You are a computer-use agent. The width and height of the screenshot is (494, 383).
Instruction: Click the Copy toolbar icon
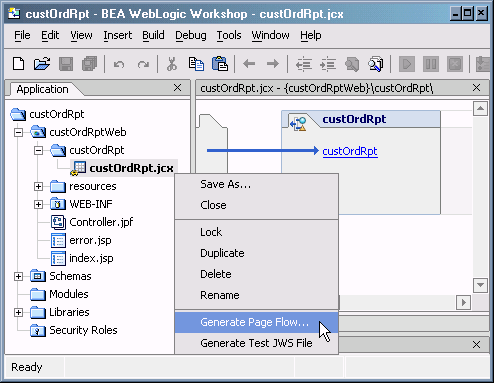tap(196, 63)
